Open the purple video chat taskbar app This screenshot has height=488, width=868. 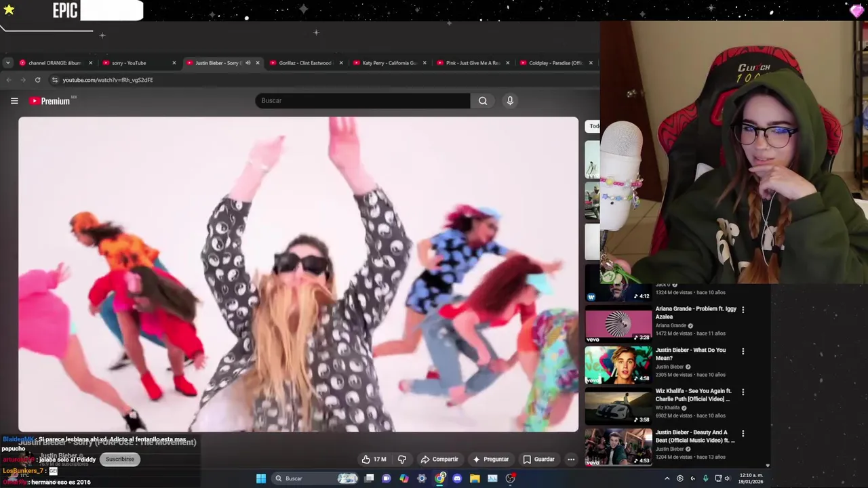pos(387,479)
